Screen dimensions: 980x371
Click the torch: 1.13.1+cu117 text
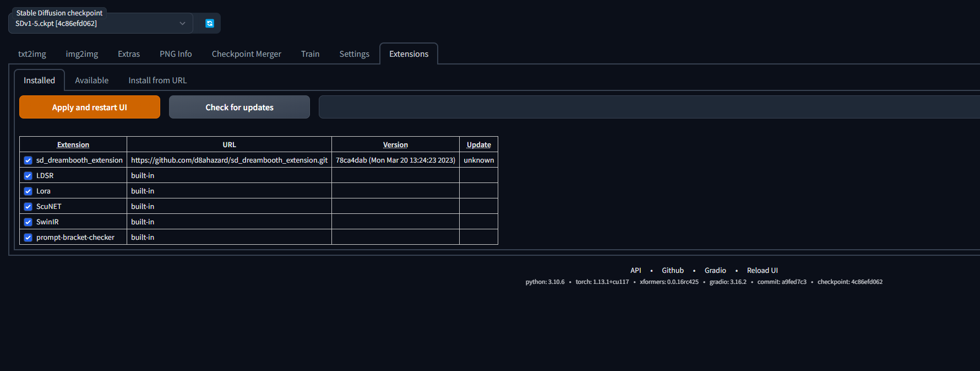[x=602, y=282]
